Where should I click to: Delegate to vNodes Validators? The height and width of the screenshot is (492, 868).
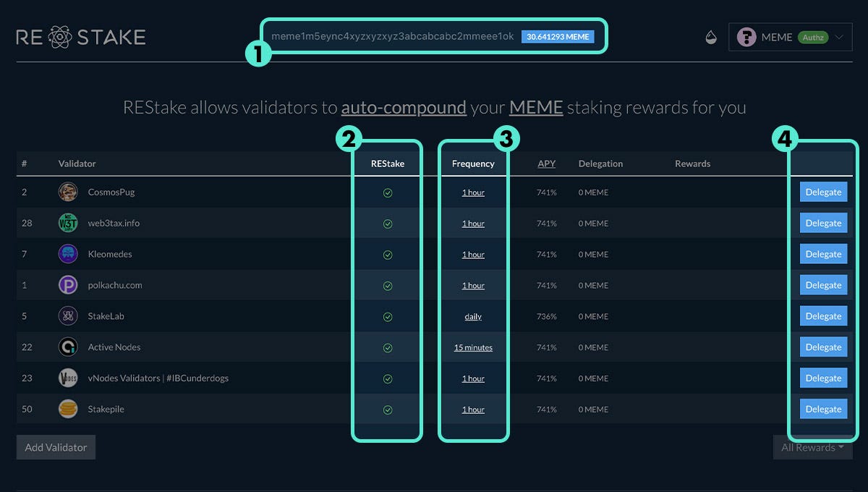(x=823, y=378)
